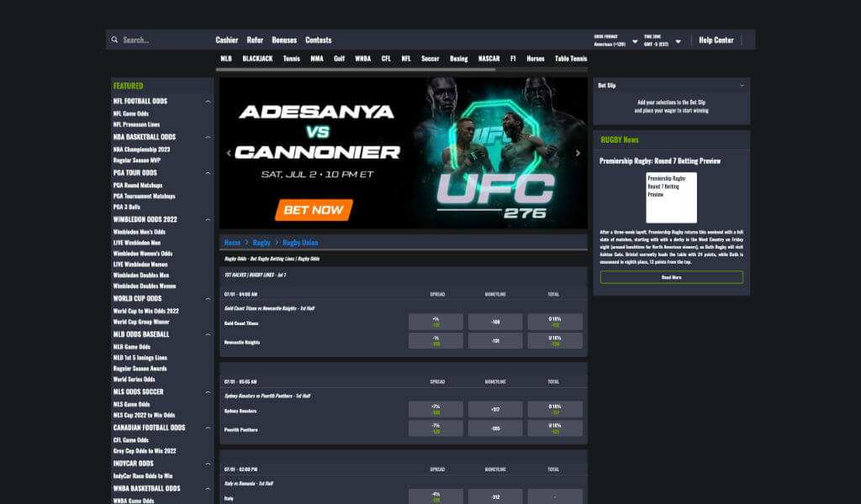Open Premiership Rugby Round 7 headline
This screenshot has width=861, height=504.
[660, 160]
